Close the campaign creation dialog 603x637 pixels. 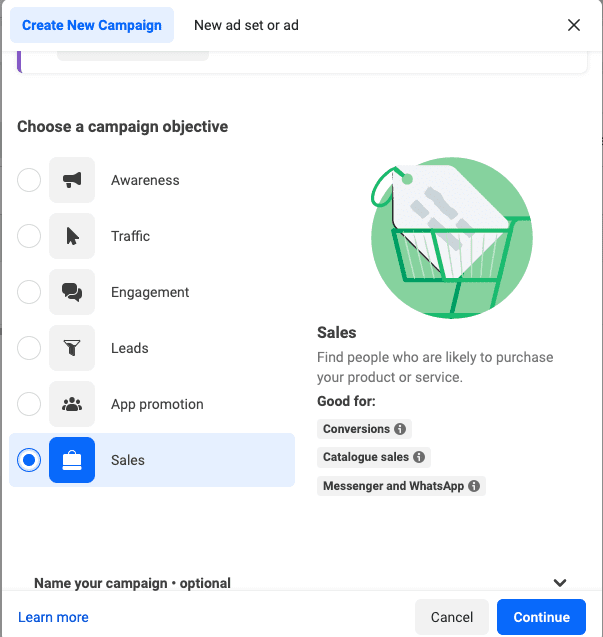[x=574, y=25]
